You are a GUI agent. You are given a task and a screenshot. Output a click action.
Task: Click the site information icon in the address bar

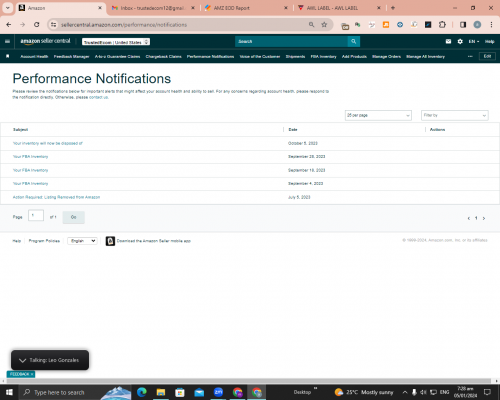click(x=53, y=25)
